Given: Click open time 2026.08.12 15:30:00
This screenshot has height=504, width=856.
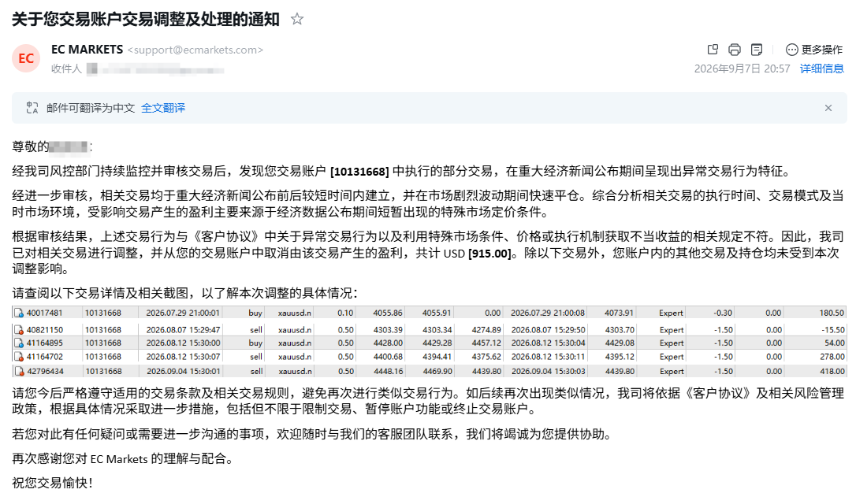Looking at the screenshot, I should pyautogui.click(x=183, y=343).
